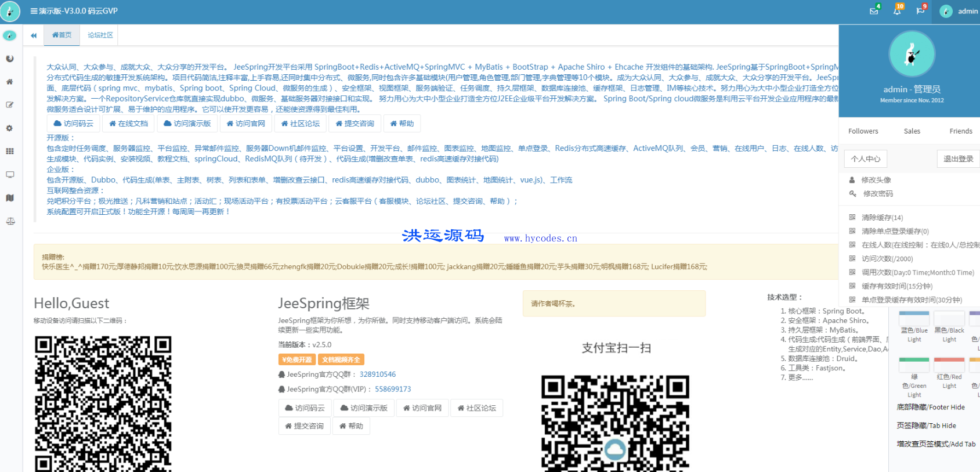Image resolution: width=980 pixels, height=472 pixels.
Task: Open the balance scale icon in sidebar
Action: [x=10, y=221]
